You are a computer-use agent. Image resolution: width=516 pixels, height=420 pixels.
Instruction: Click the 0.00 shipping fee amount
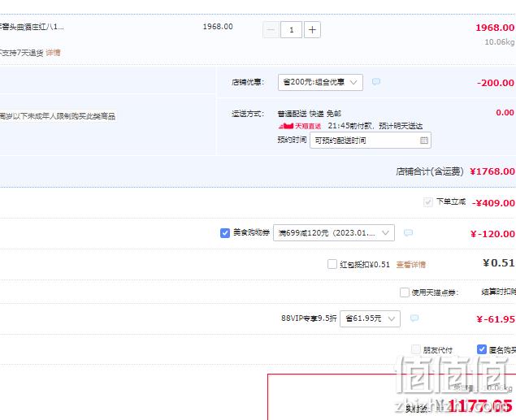[505, 112]
